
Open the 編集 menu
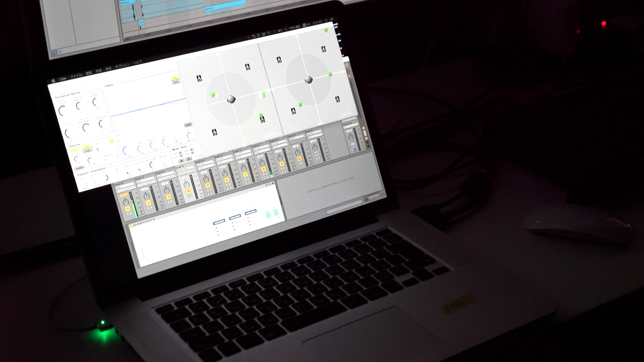click(89, 72)
